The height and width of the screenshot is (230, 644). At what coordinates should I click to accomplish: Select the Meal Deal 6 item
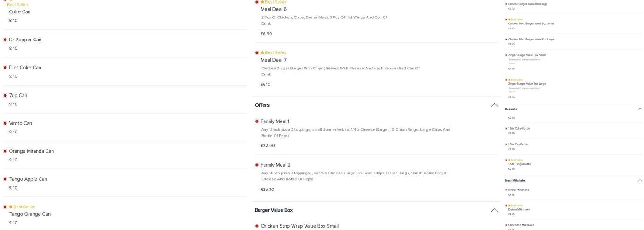click(273, 9)
